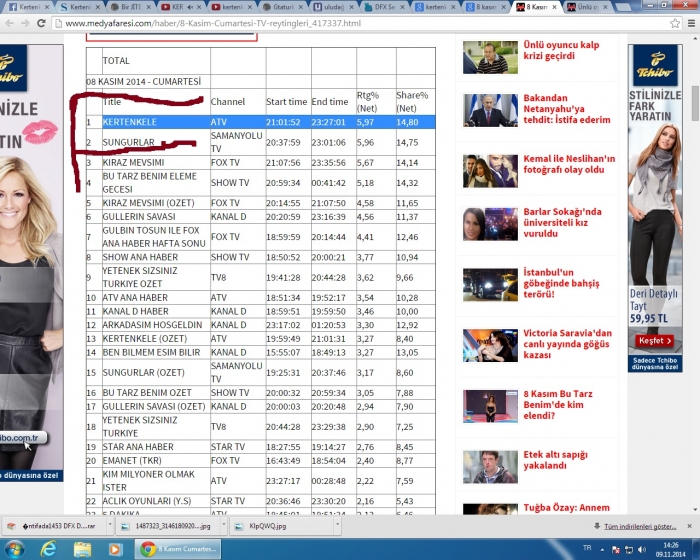Open Kemal ile Neslihan'ın fotoğrafı article

569,164
